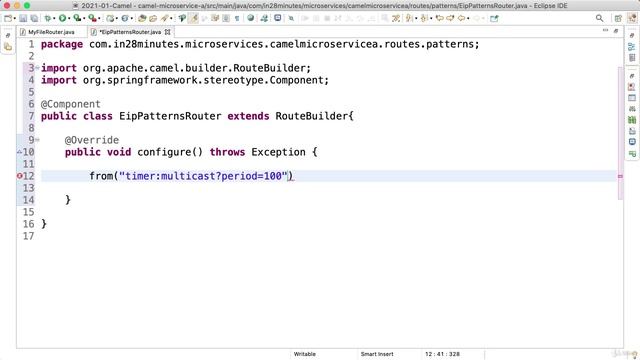
Task: Click the Outline view icon on right trim
Action: 632,47
